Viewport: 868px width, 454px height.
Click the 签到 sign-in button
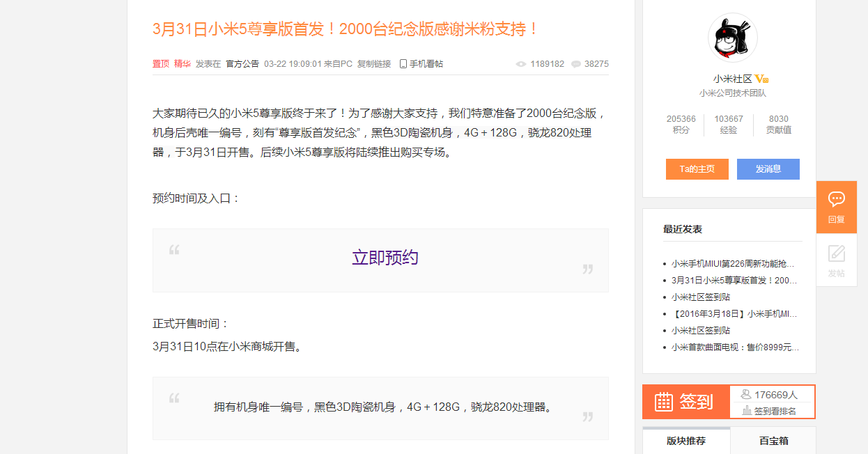click(686, 402)
